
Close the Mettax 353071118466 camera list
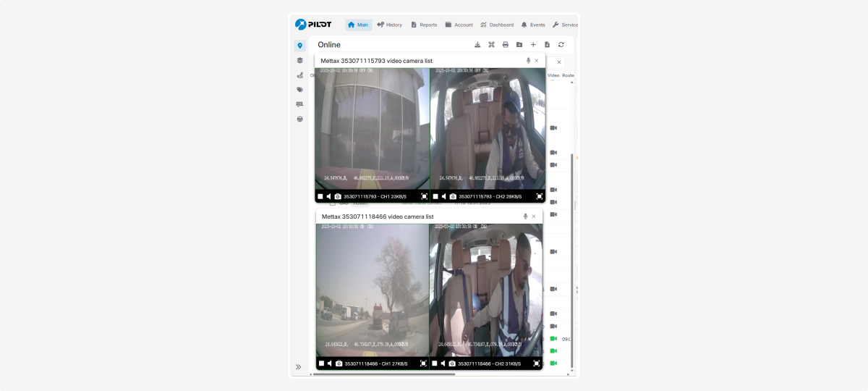[534, 216]
